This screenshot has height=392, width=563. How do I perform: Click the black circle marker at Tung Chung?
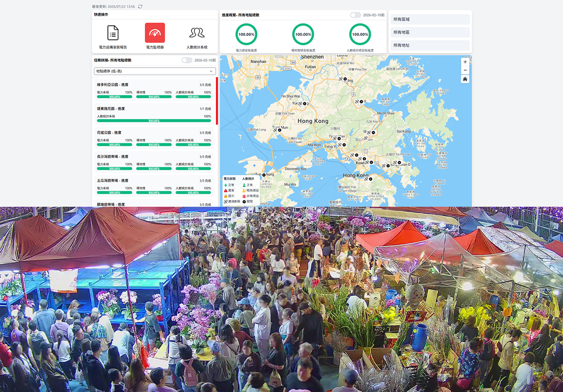point(264,175)
